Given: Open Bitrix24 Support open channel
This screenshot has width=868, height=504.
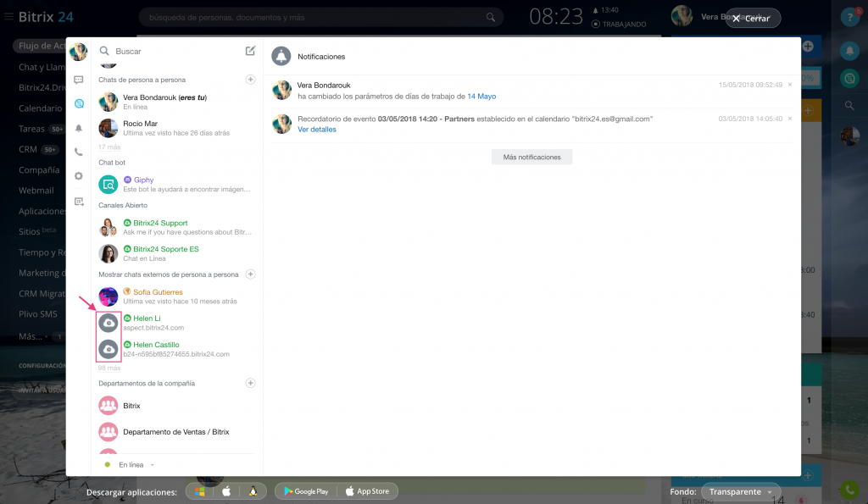Looking at the screenshot, I should (176, 227).
